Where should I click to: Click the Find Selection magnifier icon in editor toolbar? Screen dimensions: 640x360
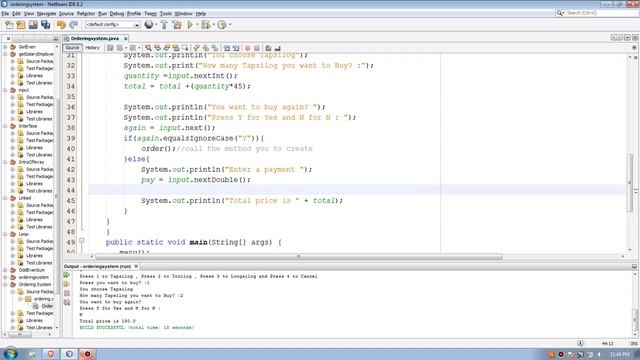pyautogui.click(x=148, y=48)
